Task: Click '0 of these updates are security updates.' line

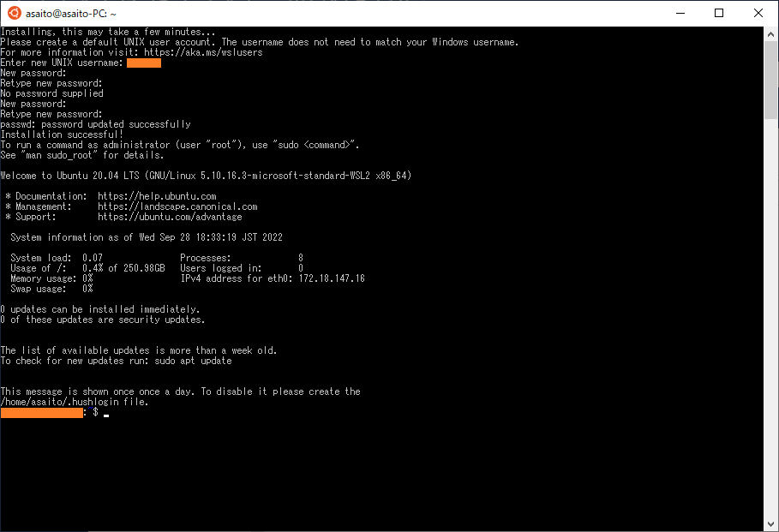Action: (103, 320)
